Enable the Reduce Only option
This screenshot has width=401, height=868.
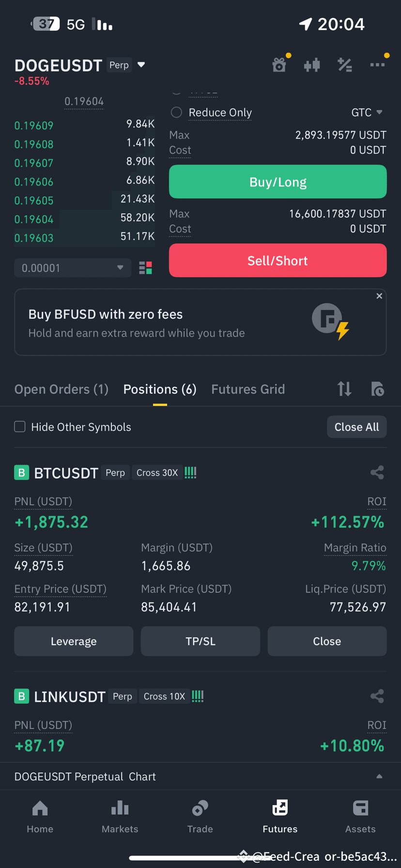[176, 112]
